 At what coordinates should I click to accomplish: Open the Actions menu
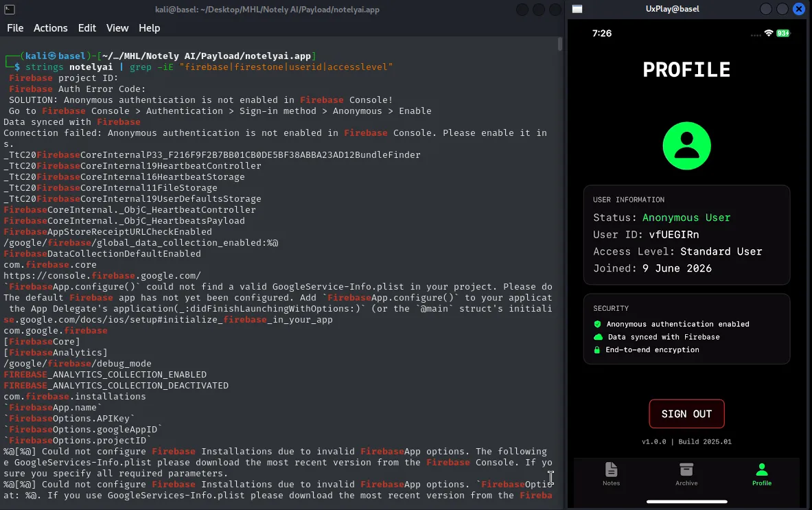[50, 28]
